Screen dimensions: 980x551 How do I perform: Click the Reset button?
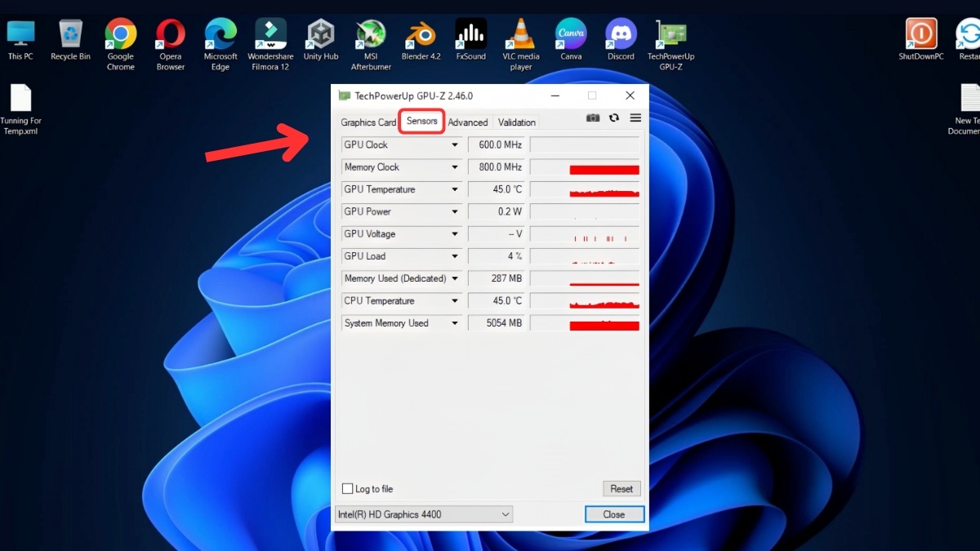[x=621, y=489]
